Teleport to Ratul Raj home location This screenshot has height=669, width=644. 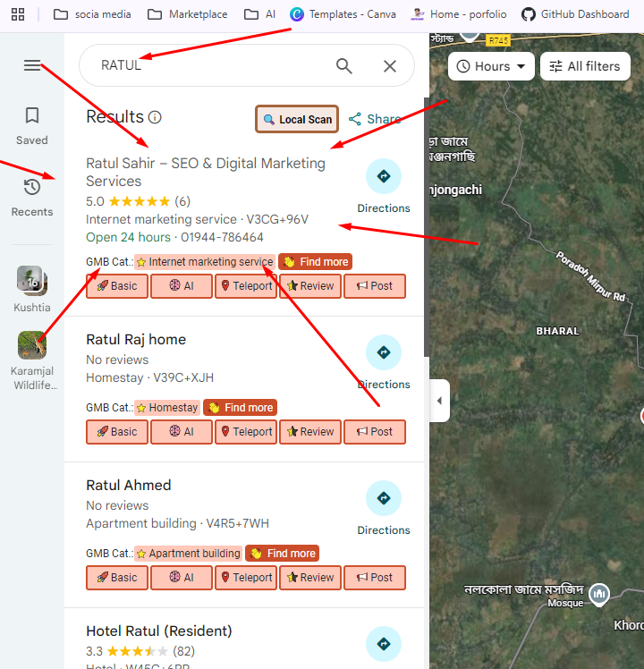246,432
